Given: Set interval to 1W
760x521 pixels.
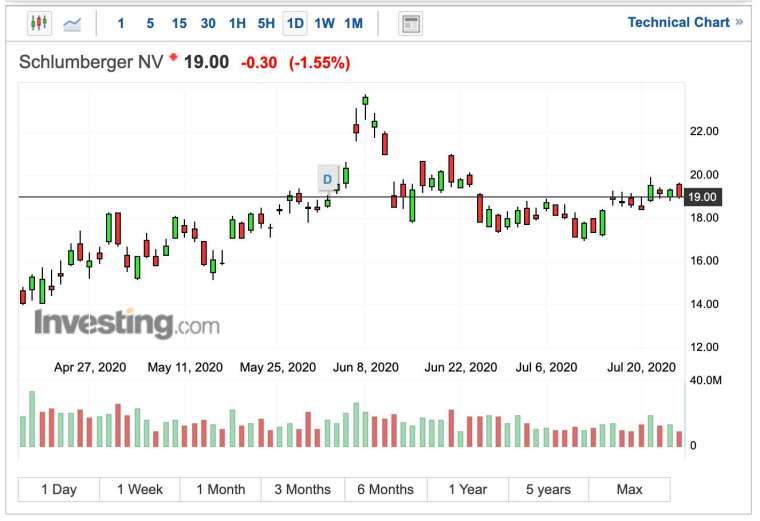Looking at the screenshot, I should click(324, 23).
